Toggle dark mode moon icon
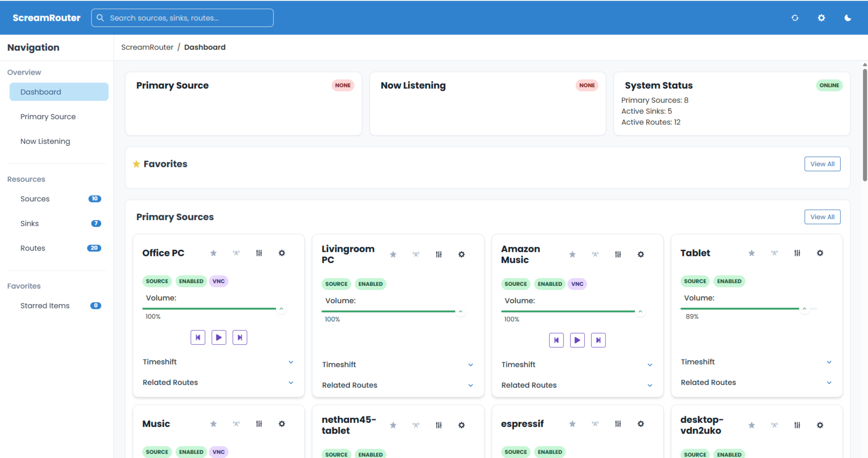This screenshot has height=458, width=868. click(848, 18)
